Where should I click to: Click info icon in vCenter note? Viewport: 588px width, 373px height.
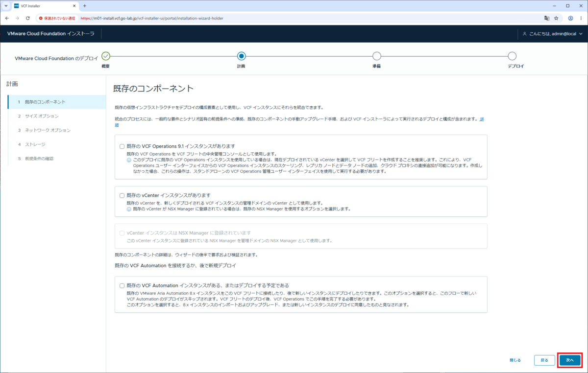tap(129, 209)
